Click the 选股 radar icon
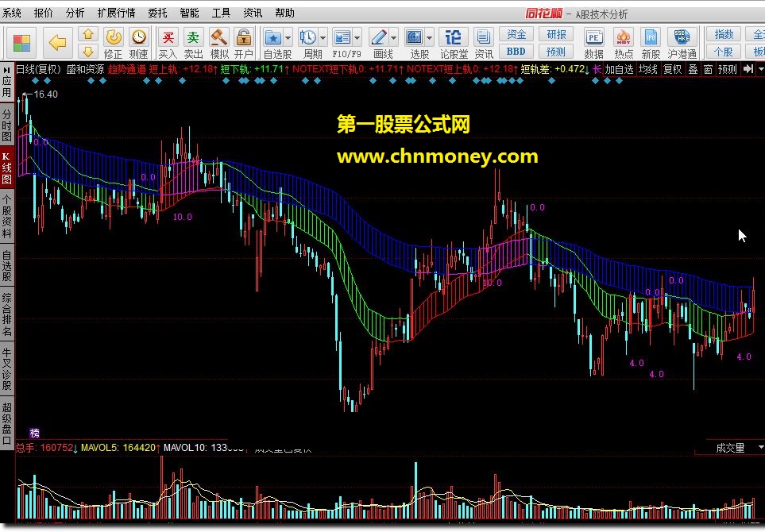Screen dimensions: 765x532 (414, 37)
